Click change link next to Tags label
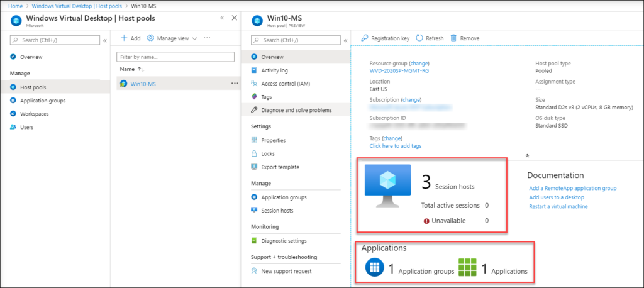Viewport: 644px width, 288px height. coord(392,138)
